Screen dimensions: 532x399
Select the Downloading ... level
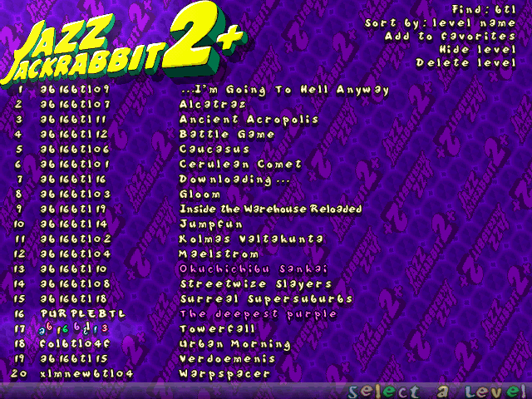tap(234, 180)
